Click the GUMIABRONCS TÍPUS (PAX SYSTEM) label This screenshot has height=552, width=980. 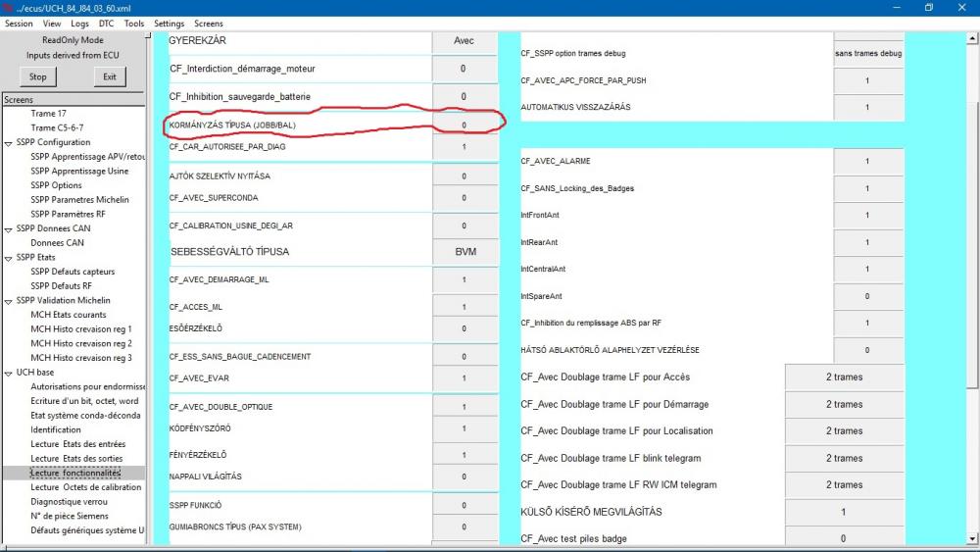235,527
